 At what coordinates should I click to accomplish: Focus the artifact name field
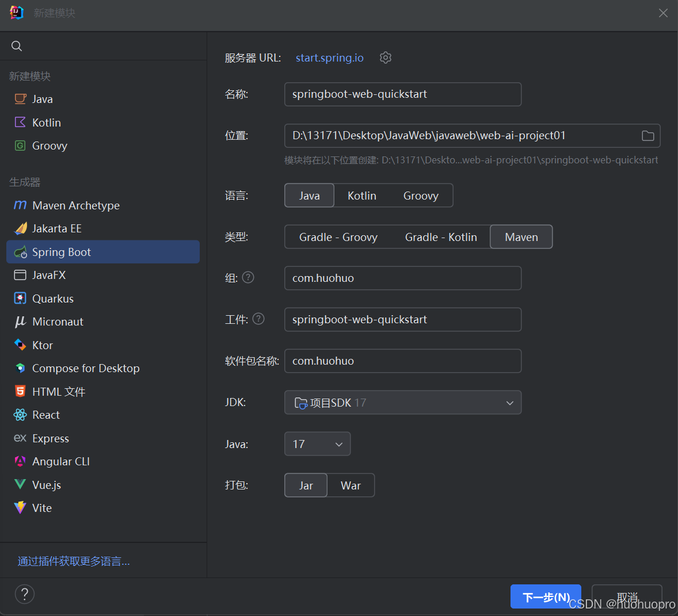coord(402,319)
